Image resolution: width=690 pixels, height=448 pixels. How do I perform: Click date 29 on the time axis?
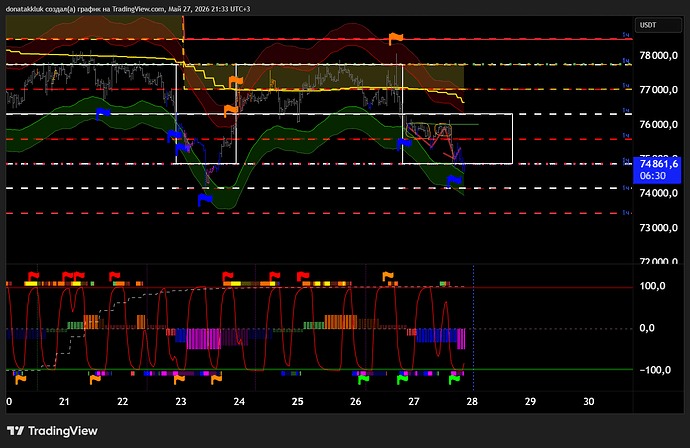[x=530, y=401]
